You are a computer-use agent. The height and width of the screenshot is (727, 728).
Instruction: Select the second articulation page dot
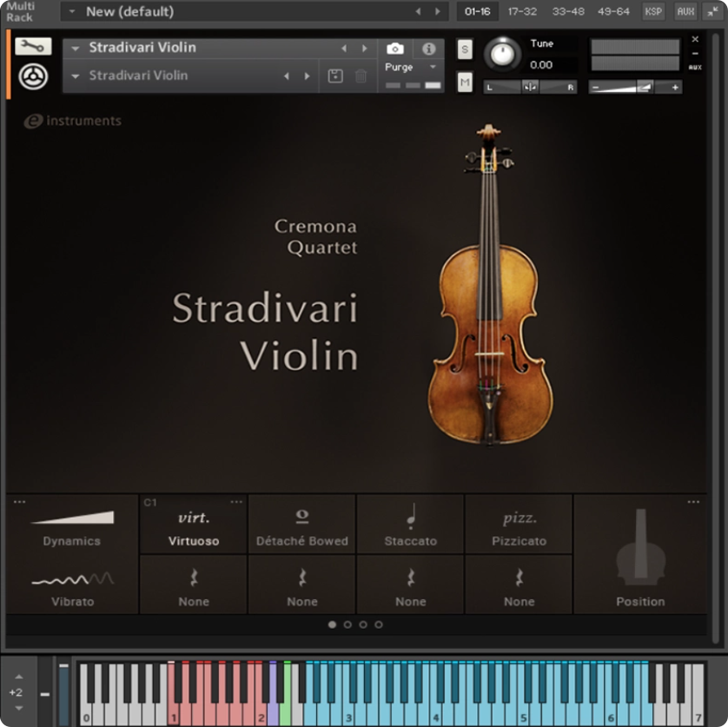click(x=347, y=625)
